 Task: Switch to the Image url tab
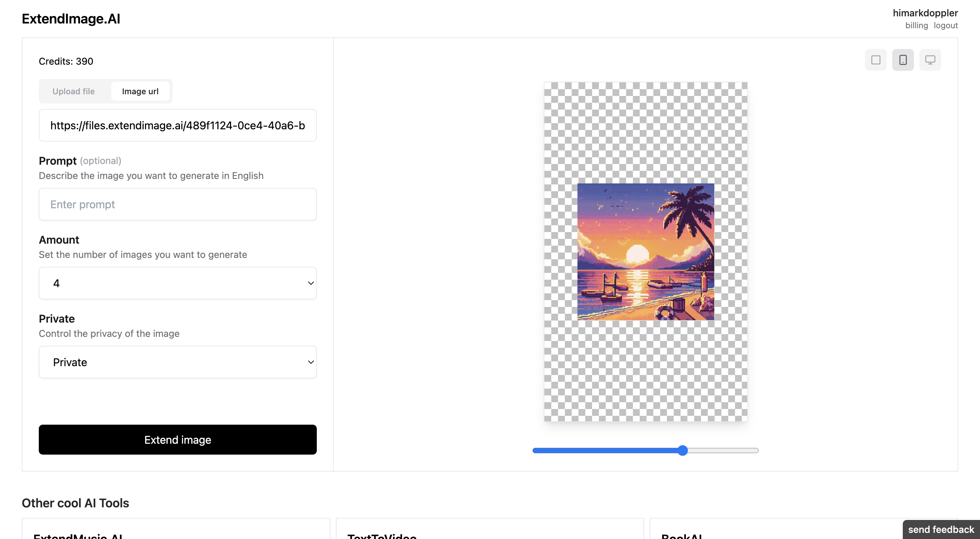pyautogui.click(x=140, y=91)
